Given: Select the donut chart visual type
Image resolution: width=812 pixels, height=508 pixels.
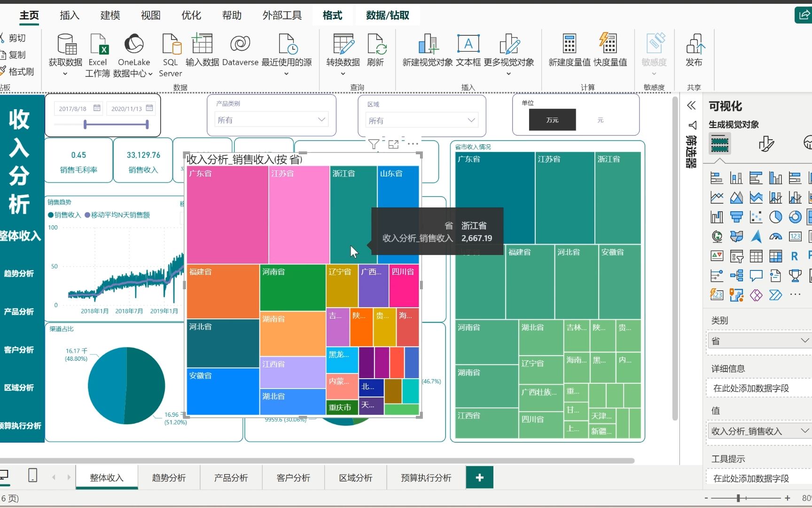Looking at the screenshot, I should tap(795, 217).
